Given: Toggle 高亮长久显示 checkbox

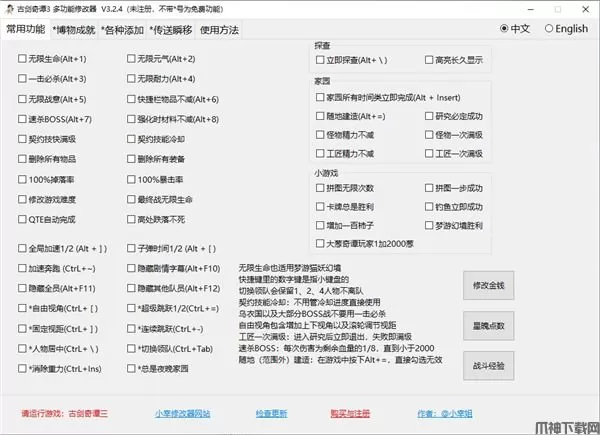Looking at the screenshot, I should 429,60.
